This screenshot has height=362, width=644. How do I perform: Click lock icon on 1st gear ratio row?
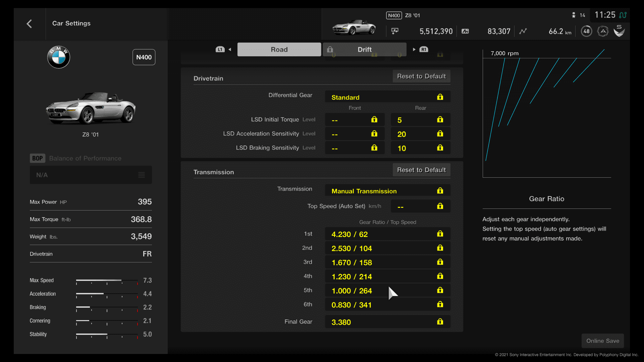(x=440, y=234)
